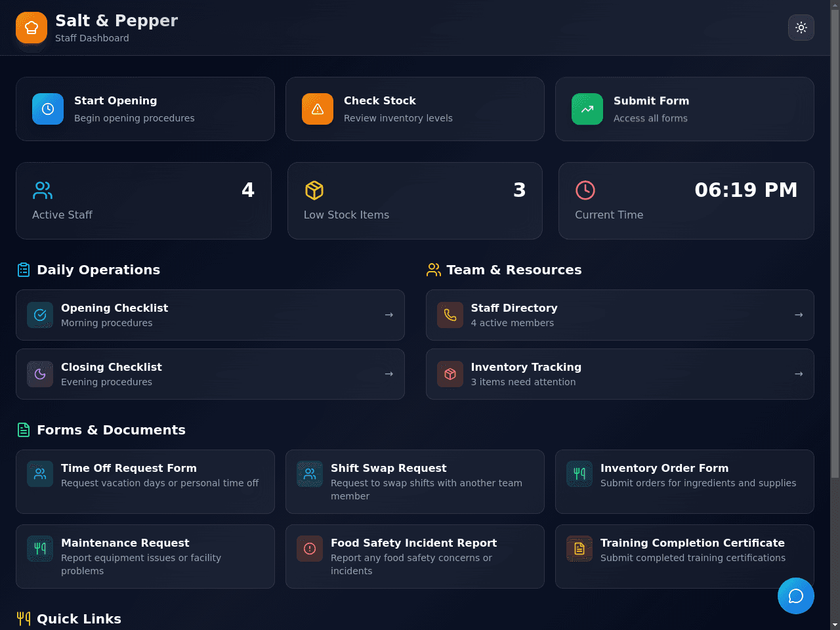
Task: Open the Time Off Request Form
Action: pyautogui.click(x=145, y=482)
